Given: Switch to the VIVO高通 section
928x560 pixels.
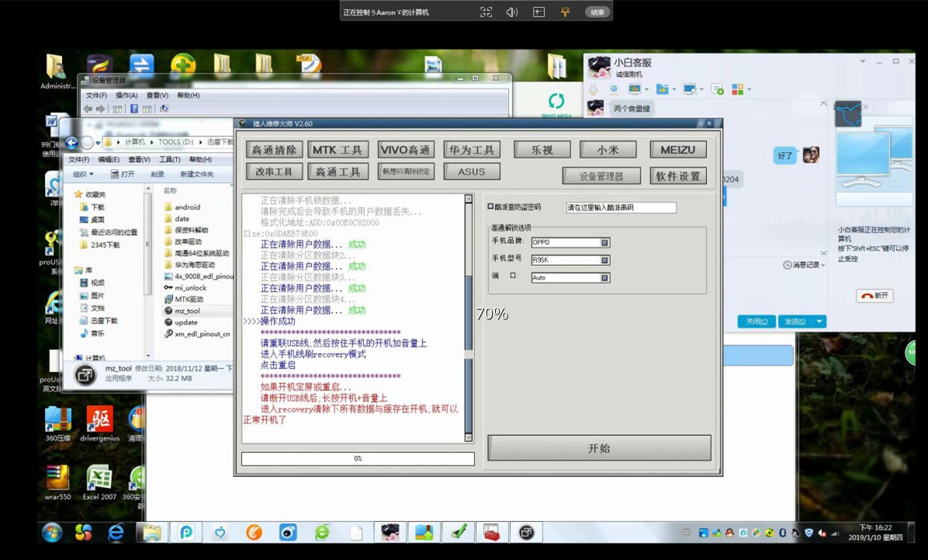Looking at the screenshot, I should tap(406, 150).
